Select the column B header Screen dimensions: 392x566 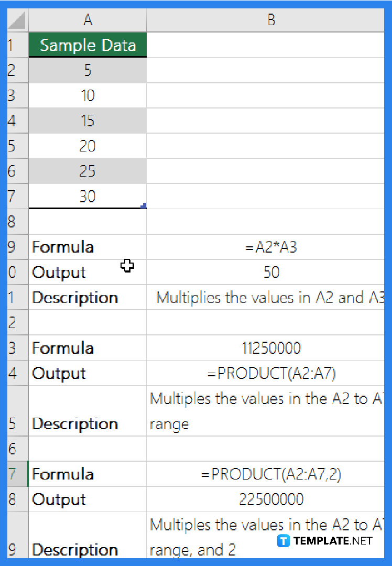click(x=270, y=20)
